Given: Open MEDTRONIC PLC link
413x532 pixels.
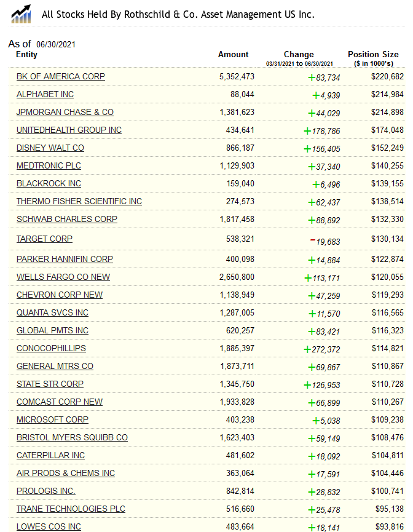Looking at the screenshot, I should tap(49, 165).
